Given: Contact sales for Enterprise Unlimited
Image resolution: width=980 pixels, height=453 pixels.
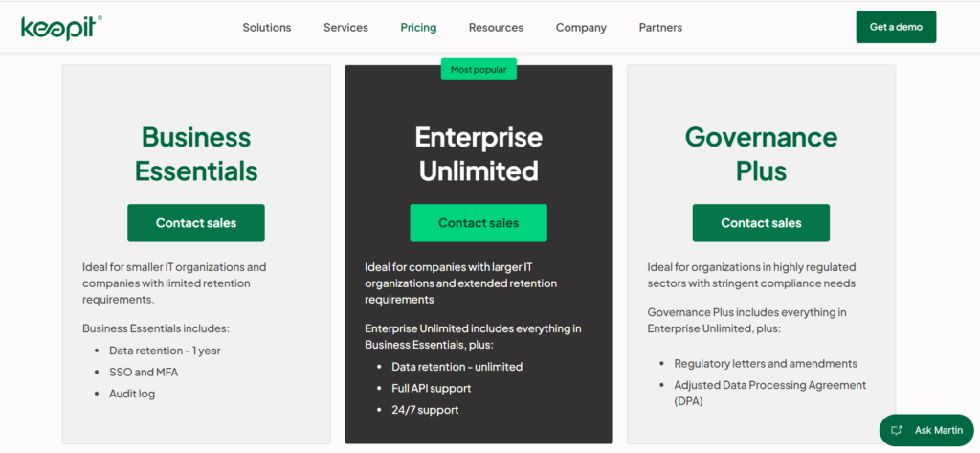Looking at the screenshot, I should (479, 223).
